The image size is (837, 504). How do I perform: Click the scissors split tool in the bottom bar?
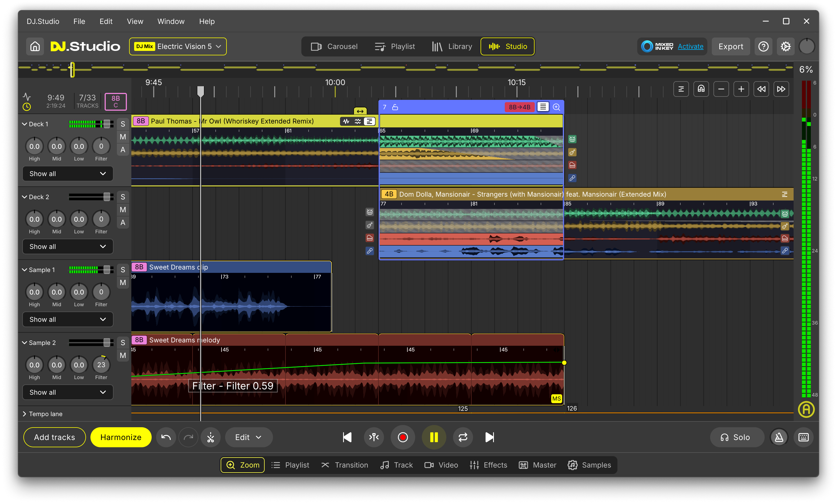tap(211, 438)
